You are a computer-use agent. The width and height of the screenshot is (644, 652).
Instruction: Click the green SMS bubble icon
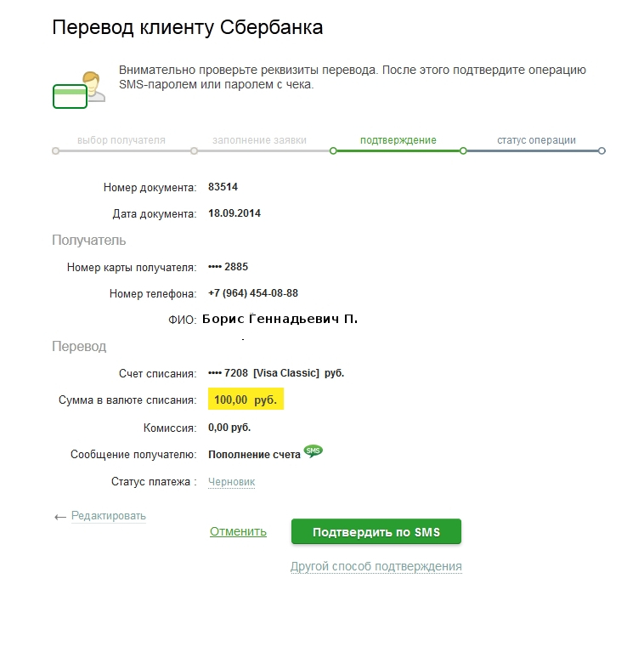point(314,451)
